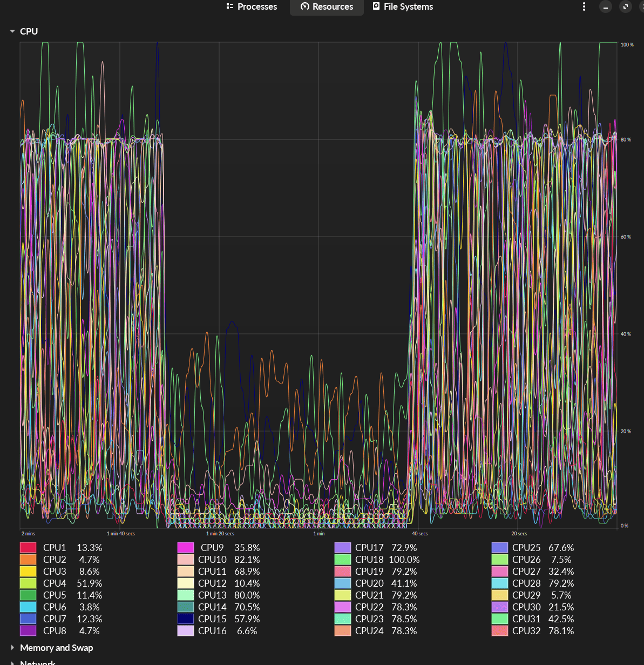
Task: Expand the Memory and Swap section
Action: click(x=12, y=647)
